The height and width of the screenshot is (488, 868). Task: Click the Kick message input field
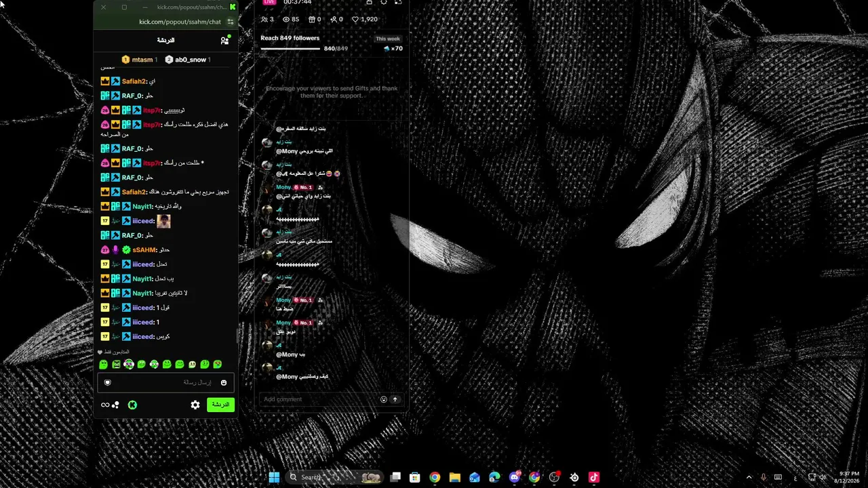(166, 383)
